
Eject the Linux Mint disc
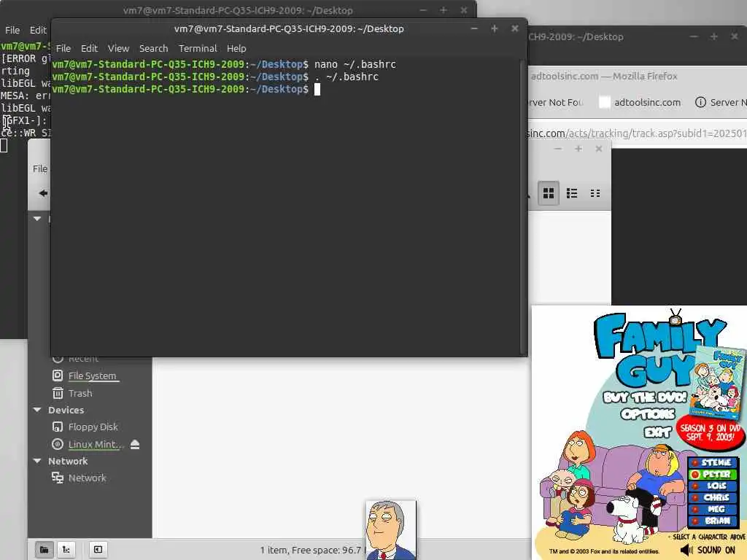(x=135, y=444)
